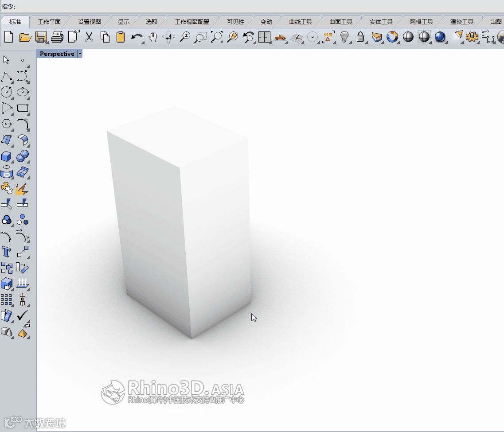Select the Pan hand tool
The image size is (504, 432).
pyautogui.click(x=153, y=37)
